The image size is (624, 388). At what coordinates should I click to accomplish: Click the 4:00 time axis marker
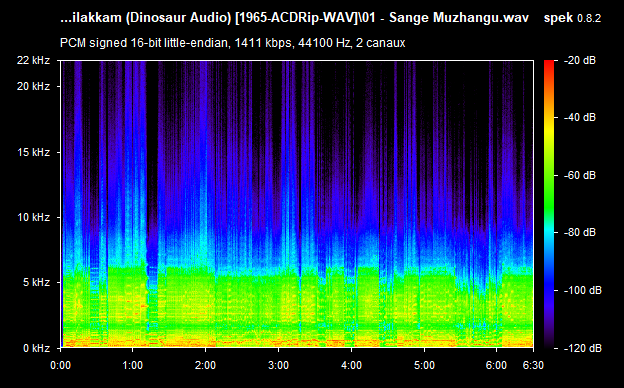tap(351, 365)
